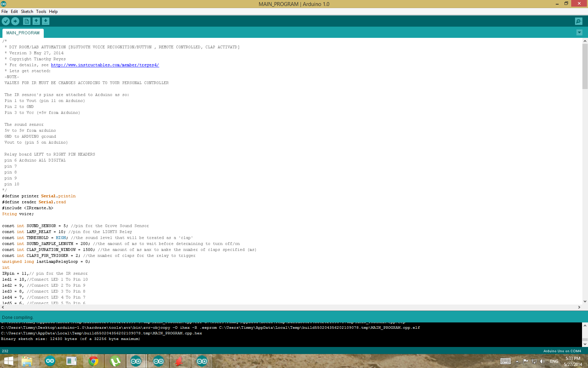Open Google Chrome from the taskbar
Viewport: 588px width, 368px height.
[93, 361]
